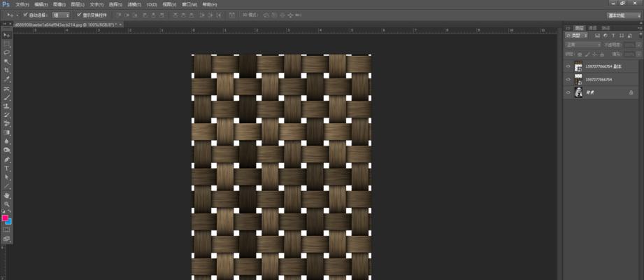
Task: Toggle auto-select checkbox in options bar
Action: click(x=25, y=15)
